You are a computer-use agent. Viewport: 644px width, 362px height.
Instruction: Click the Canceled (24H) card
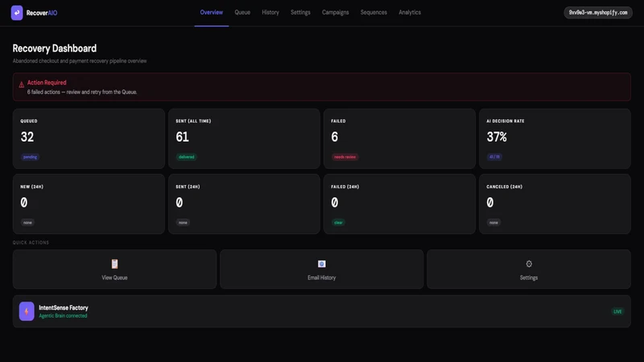[x=555, y=204]
